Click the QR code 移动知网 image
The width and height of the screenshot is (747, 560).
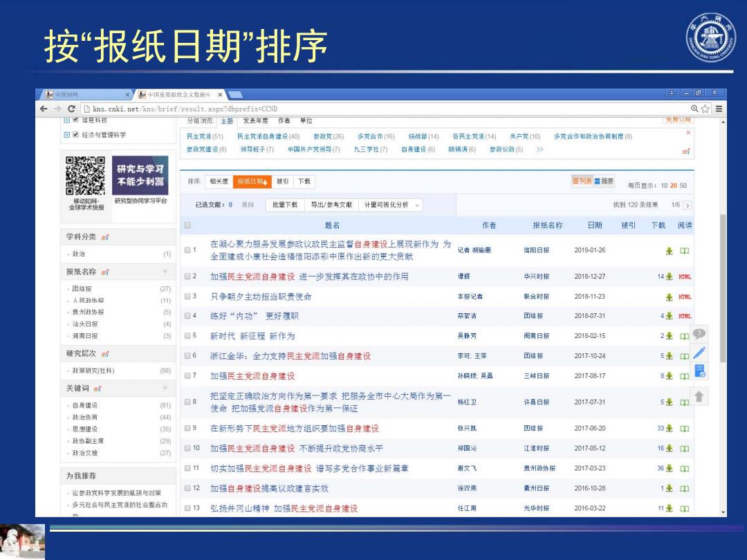(x=85, y=175)
